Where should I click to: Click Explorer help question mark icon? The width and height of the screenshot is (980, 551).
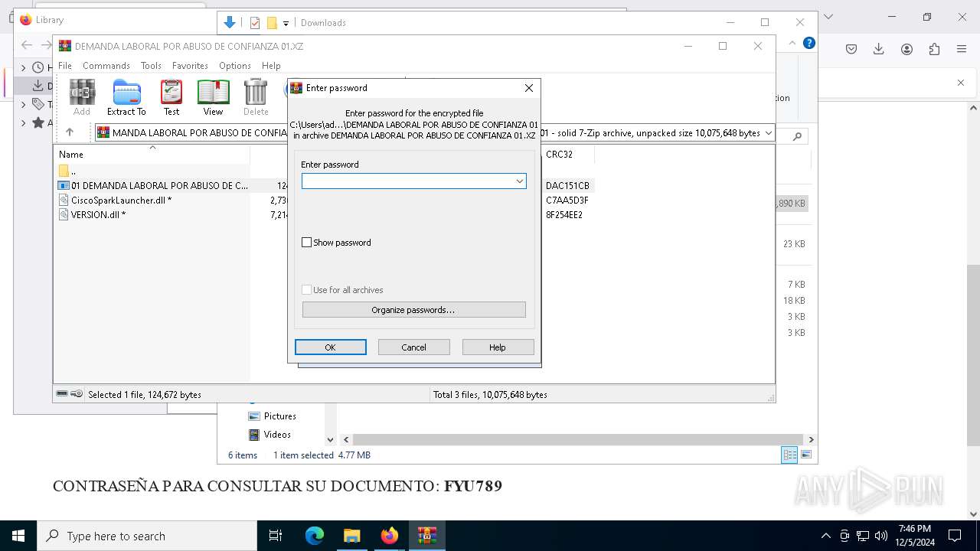tap(808, 43)
